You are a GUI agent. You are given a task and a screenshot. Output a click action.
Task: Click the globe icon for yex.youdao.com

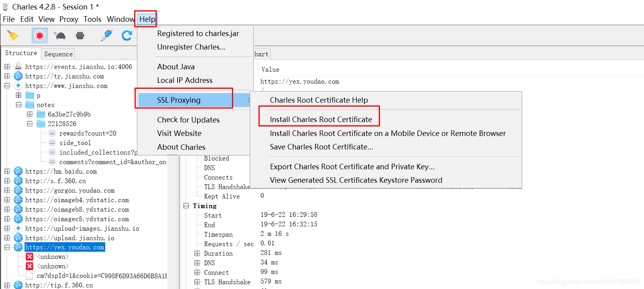[18, 247]
